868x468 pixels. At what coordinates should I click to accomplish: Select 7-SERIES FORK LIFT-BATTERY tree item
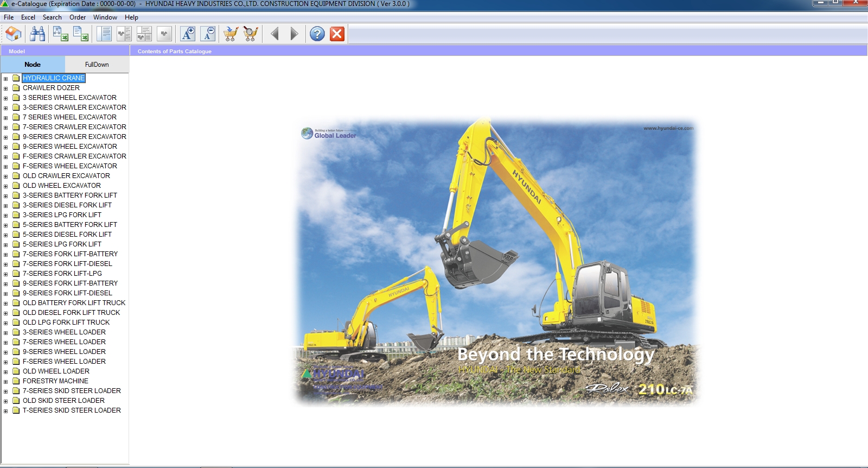coord(70,254)
